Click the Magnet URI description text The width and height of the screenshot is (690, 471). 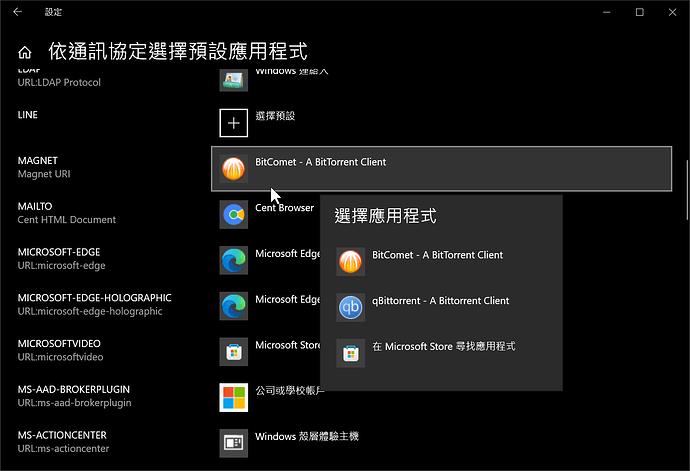[44, 174]
